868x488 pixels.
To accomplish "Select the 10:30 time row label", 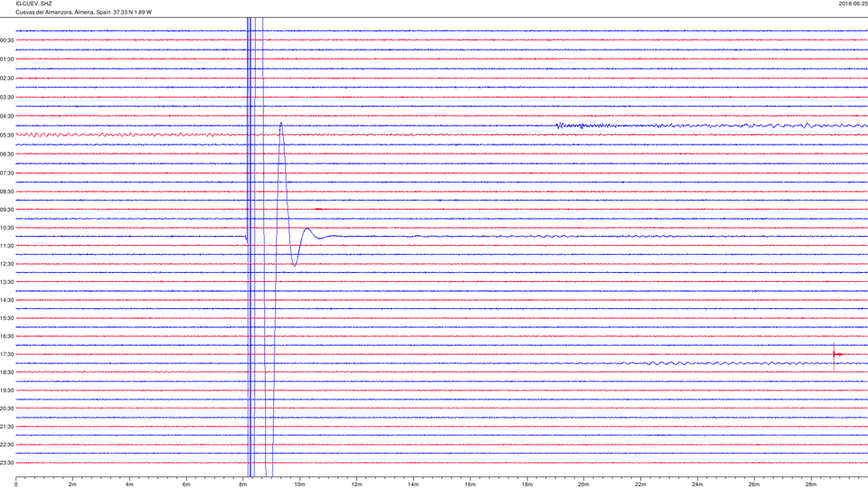I will tap(7, 228).
